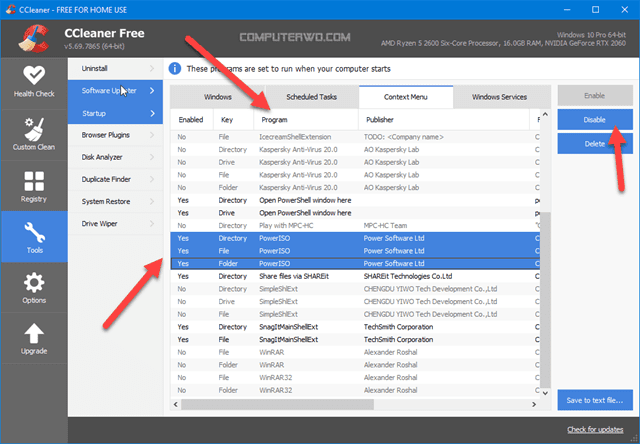
Task: Open the Drive Wiper tool entry
Action: (x=115, y=224)
